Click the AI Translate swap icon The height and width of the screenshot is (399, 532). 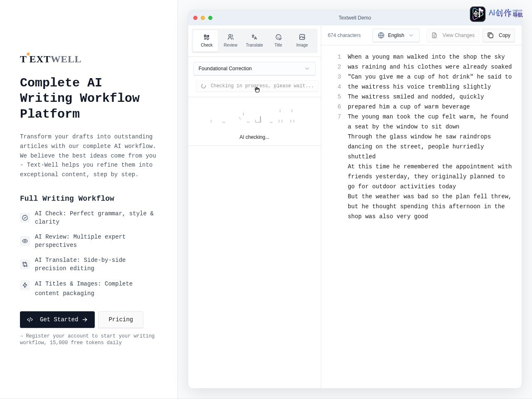25,264
